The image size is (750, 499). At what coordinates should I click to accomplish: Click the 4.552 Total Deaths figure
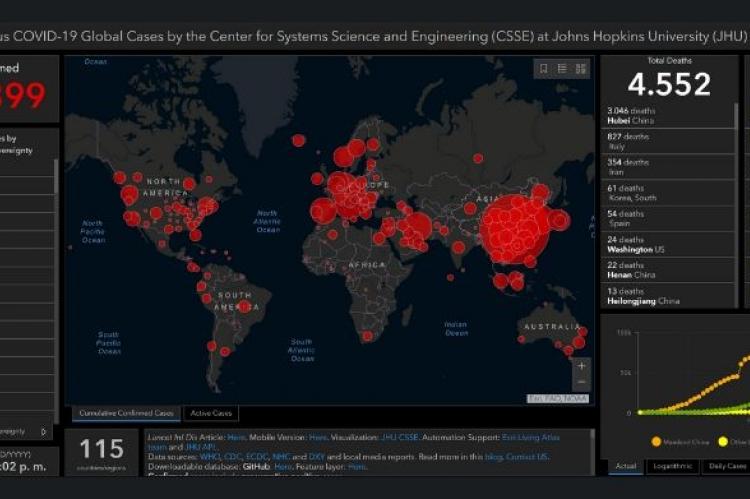(x=669, y=84)
